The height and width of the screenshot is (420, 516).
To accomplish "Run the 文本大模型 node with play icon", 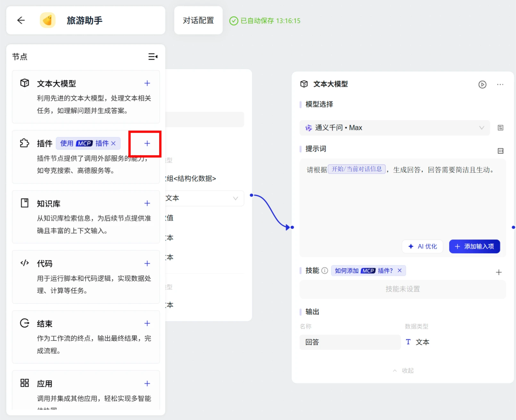I will [482, 84].
